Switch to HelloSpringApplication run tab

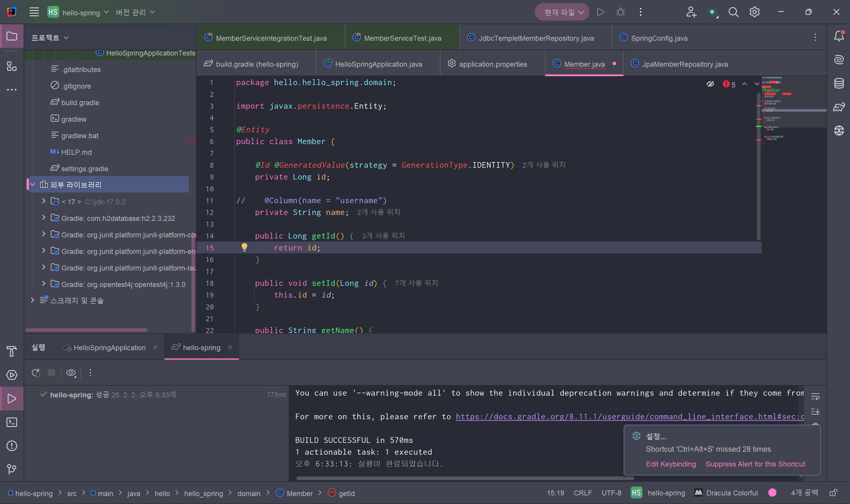(x=109, y=348)
